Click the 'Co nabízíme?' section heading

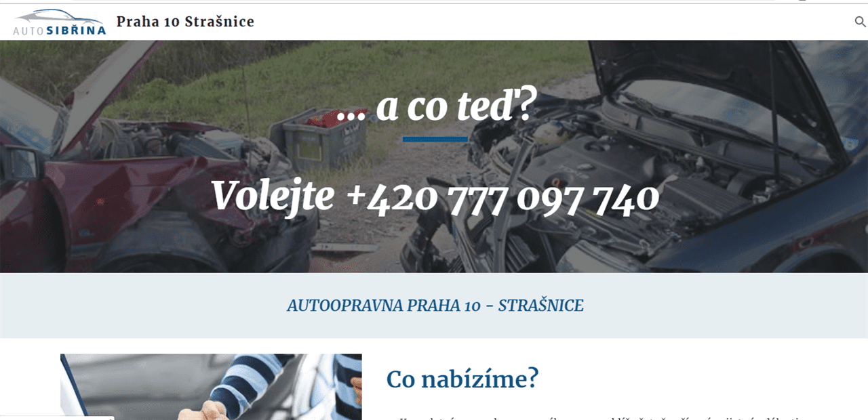[x=462, y=379]
